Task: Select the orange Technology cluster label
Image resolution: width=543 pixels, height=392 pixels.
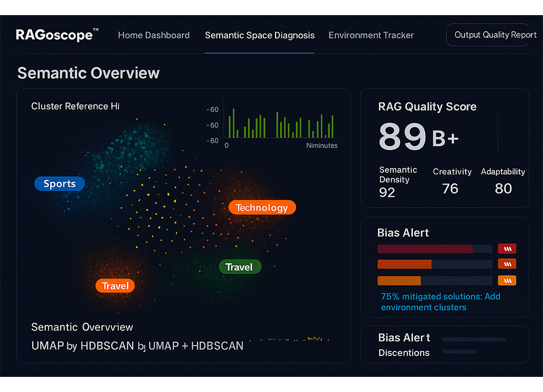Action: 262,208
